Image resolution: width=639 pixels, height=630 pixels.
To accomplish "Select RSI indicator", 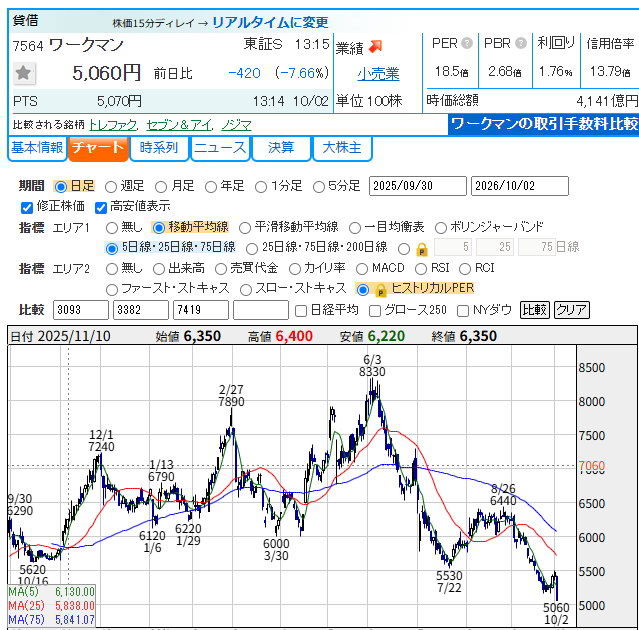I will coord(421,269).
